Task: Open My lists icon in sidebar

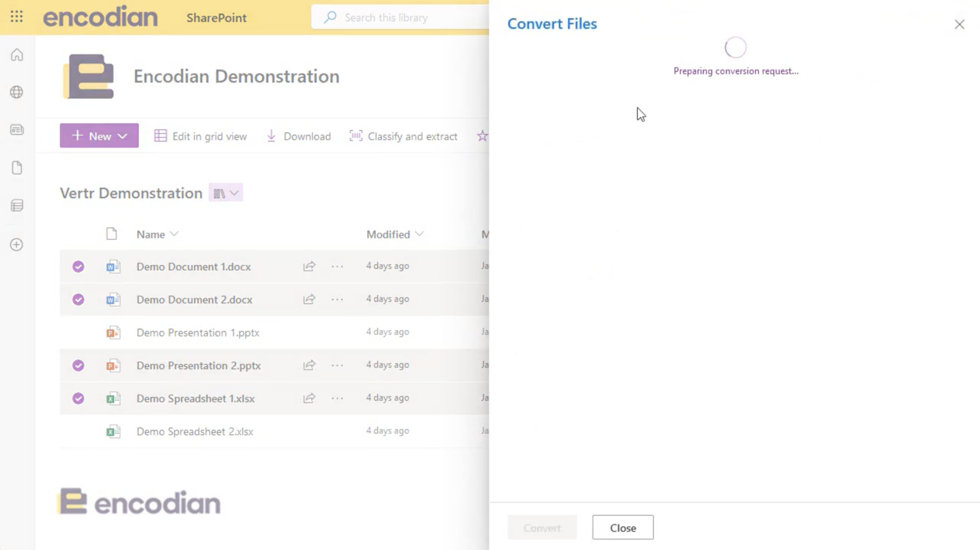Action: 17,205
